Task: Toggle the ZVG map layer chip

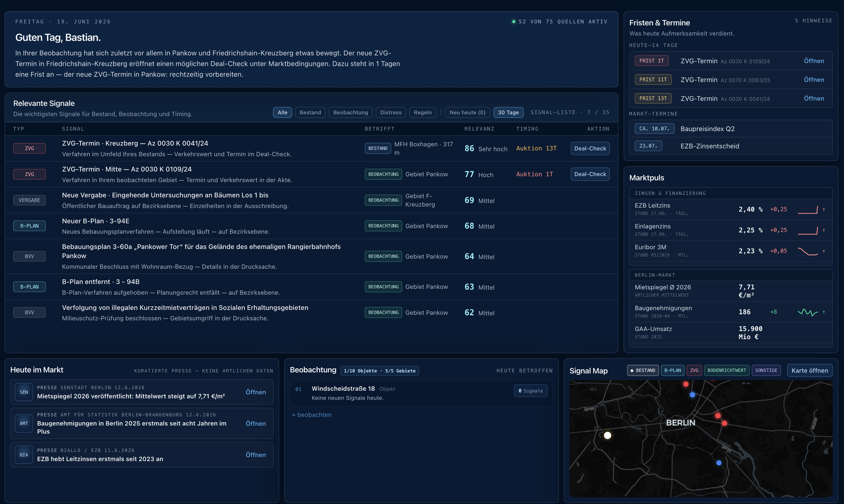Action: (694, 370)
